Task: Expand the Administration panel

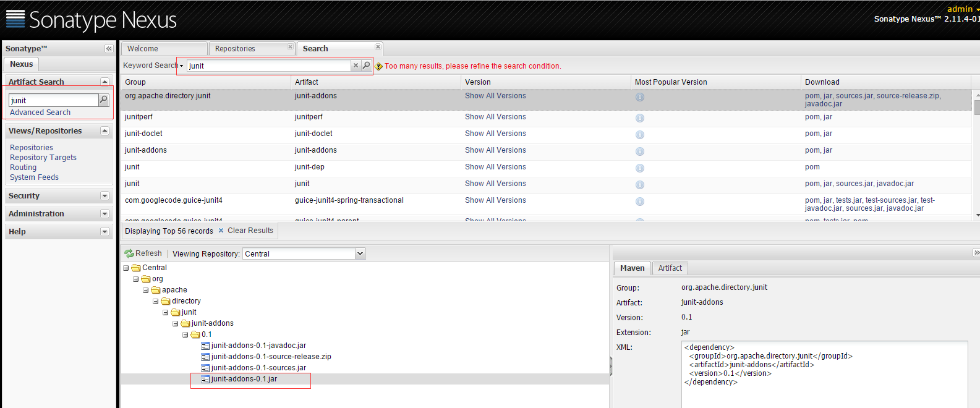Action: coord(104,213)
